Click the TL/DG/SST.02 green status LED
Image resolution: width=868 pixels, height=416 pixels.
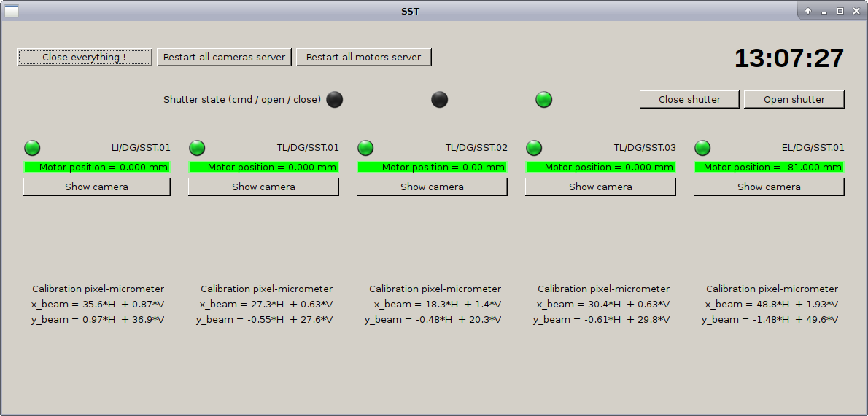tap(365, 148)
